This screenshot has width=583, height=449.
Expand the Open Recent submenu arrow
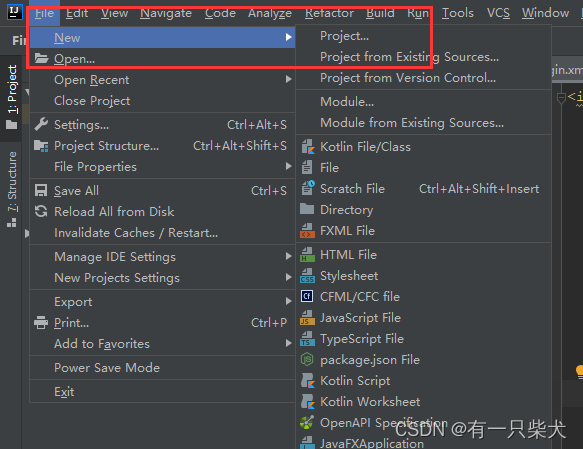tap(288, 79)
